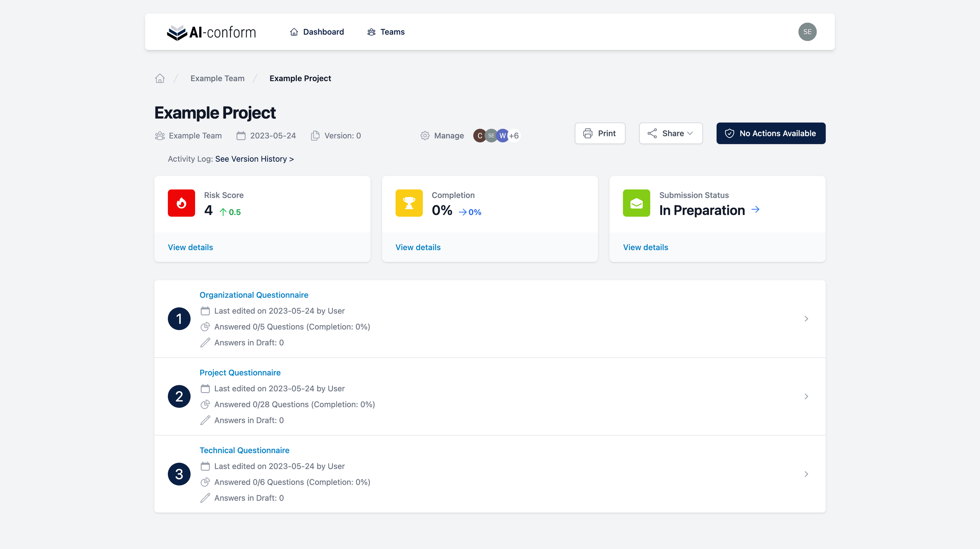Viewport: 980px width, 549px height.
Task: Open See Version History link
Action: (254, 159)
